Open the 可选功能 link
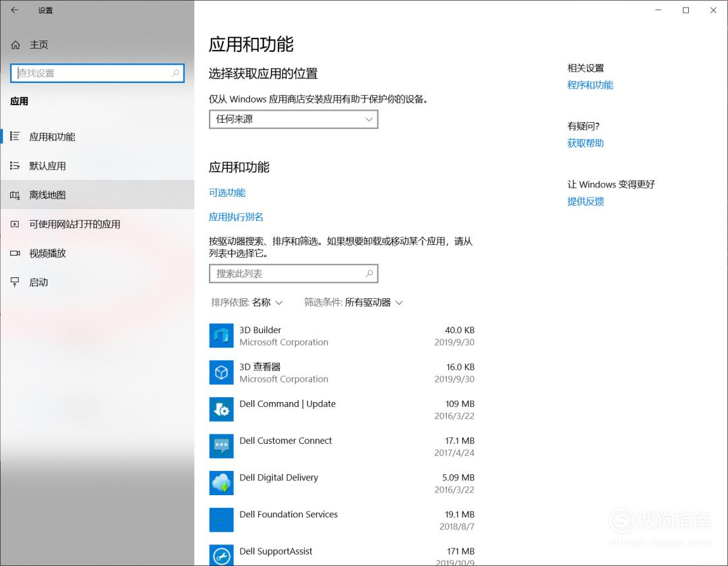 (227, 192)
